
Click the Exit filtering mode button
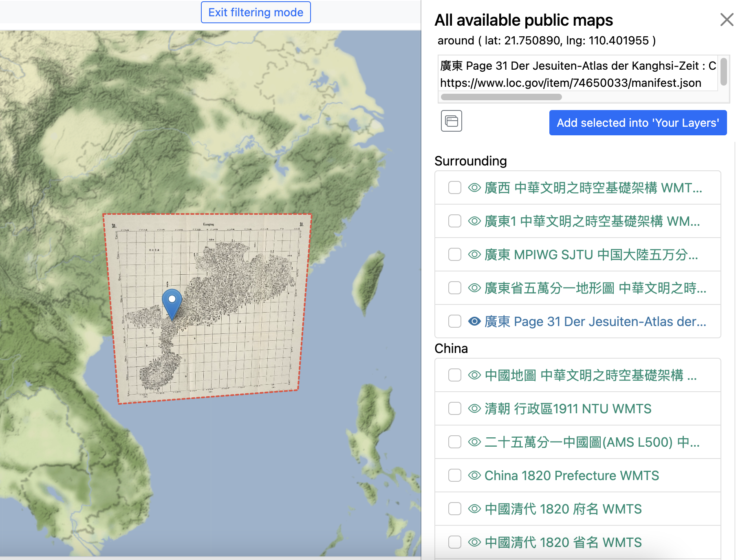pyautogui.click(x=256, y=12)
